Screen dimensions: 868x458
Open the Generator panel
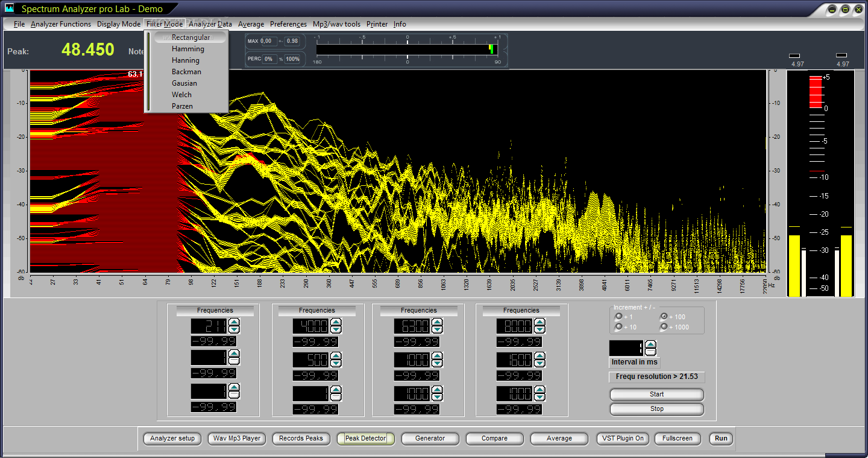430,439
